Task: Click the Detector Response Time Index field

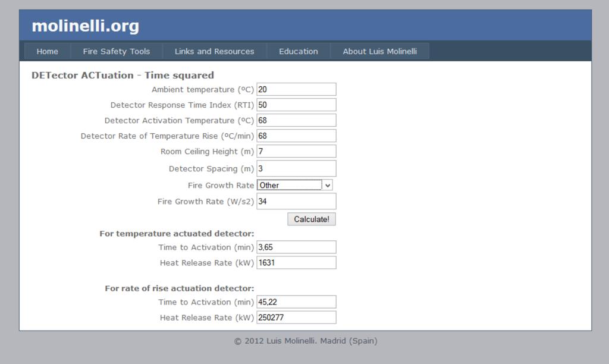Action: tap(296, 105)
